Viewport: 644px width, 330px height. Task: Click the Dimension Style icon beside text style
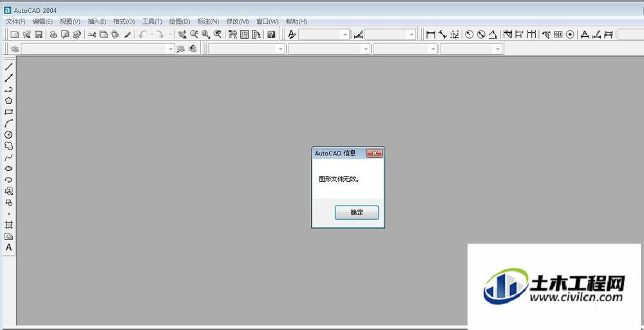point(358,35)
